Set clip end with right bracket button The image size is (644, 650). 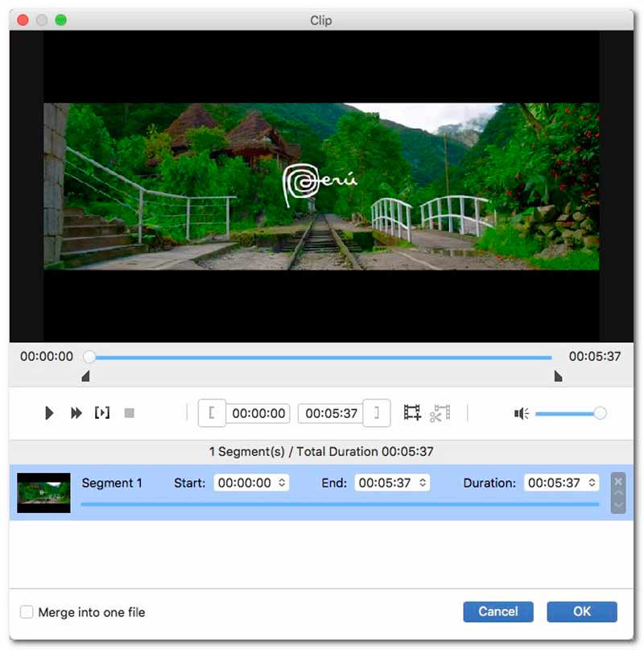pos(377,413)
